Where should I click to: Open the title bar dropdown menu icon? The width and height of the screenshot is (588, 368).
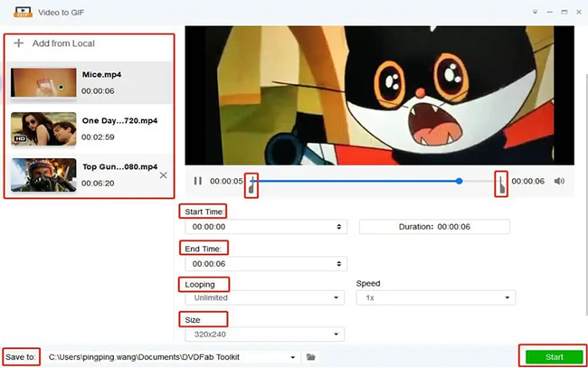tap(536, 11)
